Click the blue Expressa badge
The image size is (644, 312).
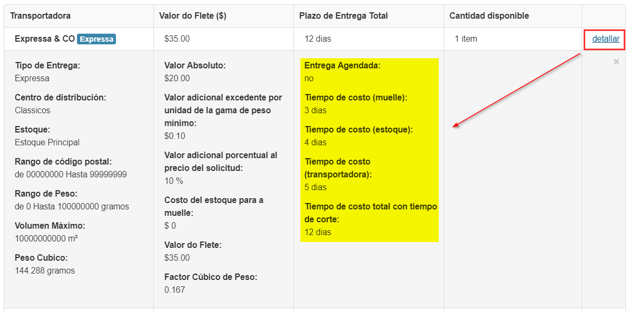pyautogui.click(x=96, y=39)
